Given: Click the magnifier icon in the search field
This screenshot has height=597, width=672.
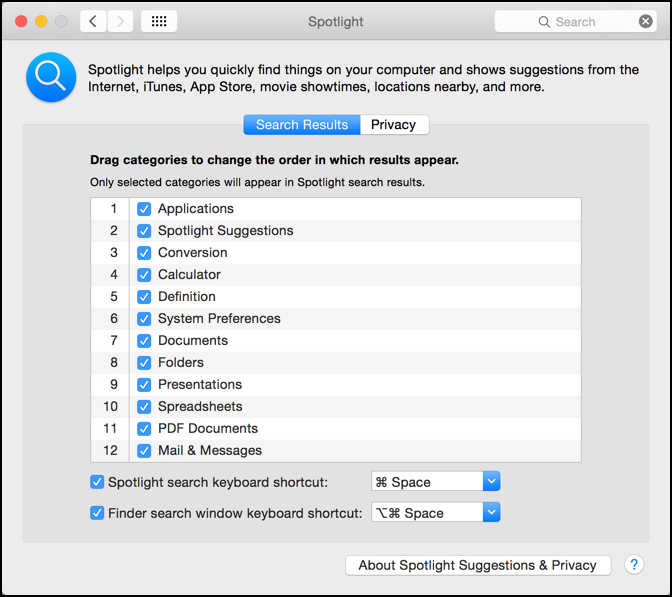Looking at the screenshot, I should point(544,22).
